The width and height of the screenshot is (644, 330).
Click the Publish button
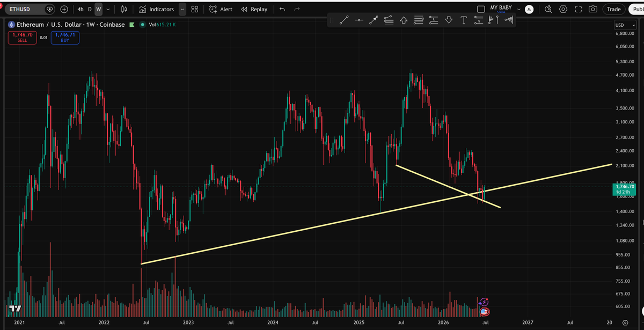coord(635,9)
